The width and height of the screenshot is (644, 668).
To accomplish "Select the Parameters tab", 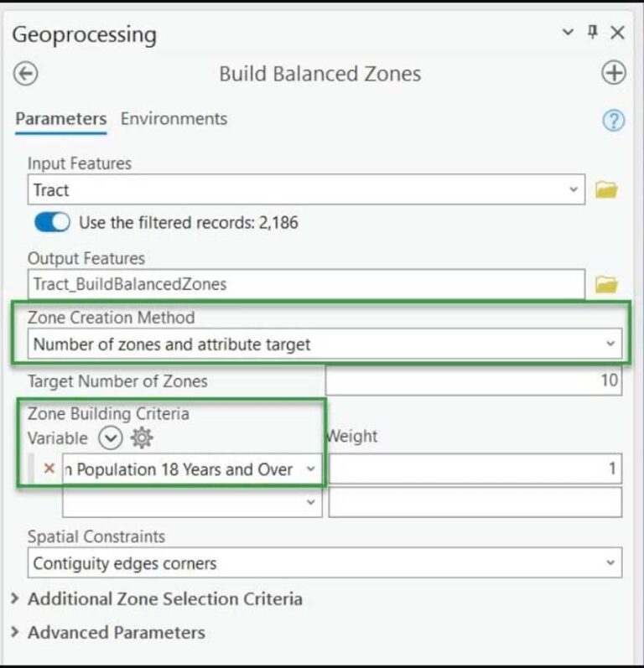I will pyautogui.click(x=60, y=119).
